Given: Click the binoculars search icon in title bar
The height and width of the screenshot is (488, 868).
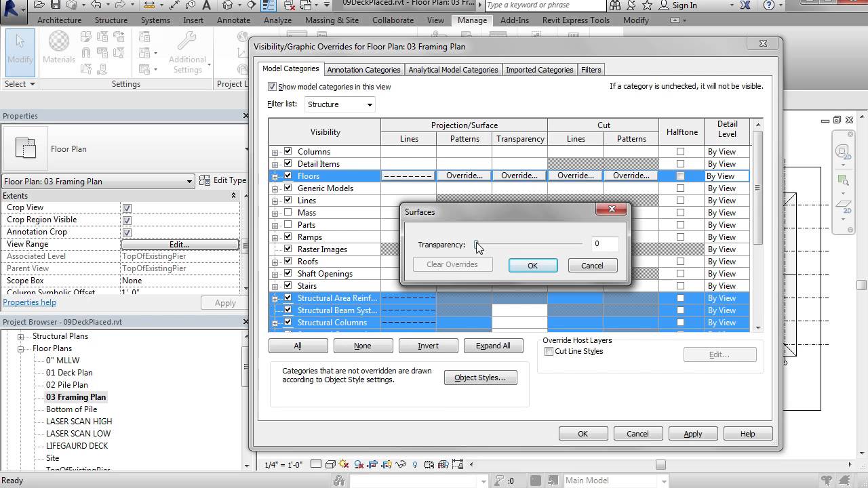Looking at the screenshot, I should (615, 5).
